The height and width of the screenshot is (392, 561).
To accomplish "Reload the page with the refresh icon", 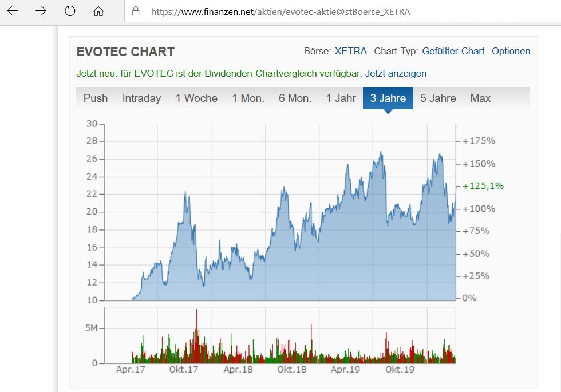I will [x=70, y=11].
